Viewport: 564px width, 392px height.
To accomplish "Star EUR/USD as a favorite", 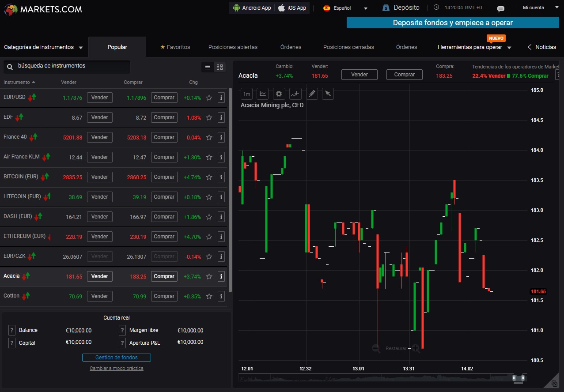I will pos(209,98).
